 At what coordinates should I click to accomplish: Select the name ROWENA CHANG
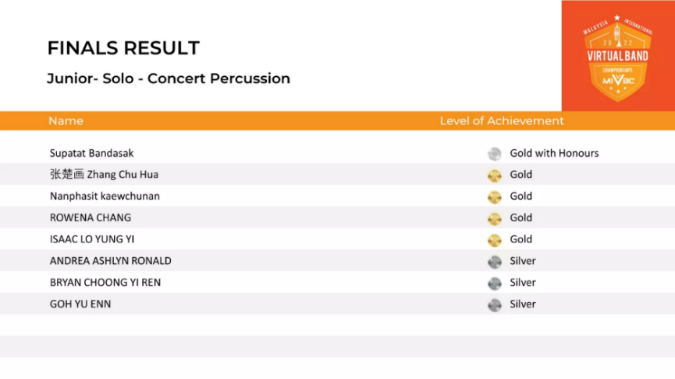click(90, 217)
